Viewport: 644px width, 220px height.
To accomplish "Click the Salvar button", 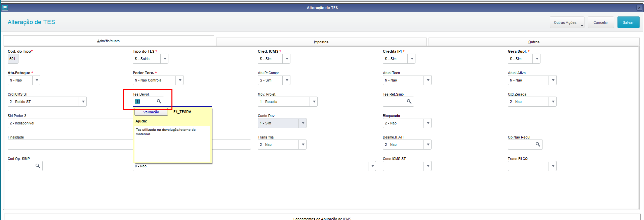I will [628, 22].
